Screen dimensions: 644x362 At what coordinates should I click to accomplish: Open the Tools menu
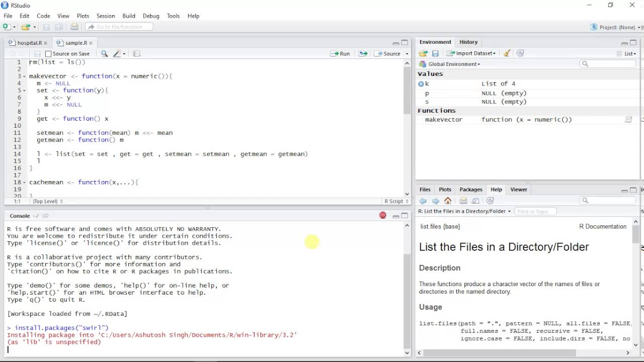point(173,16)
